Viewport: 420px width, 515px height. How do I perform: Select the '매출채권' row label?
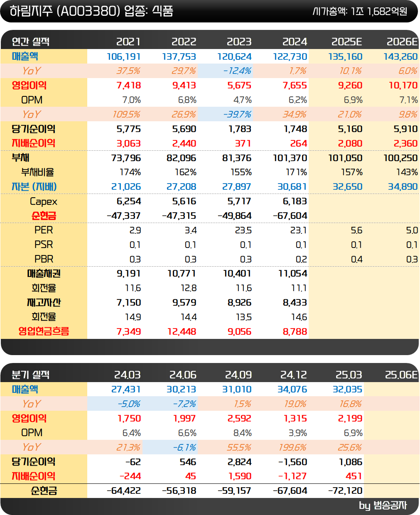click(44, 274)
